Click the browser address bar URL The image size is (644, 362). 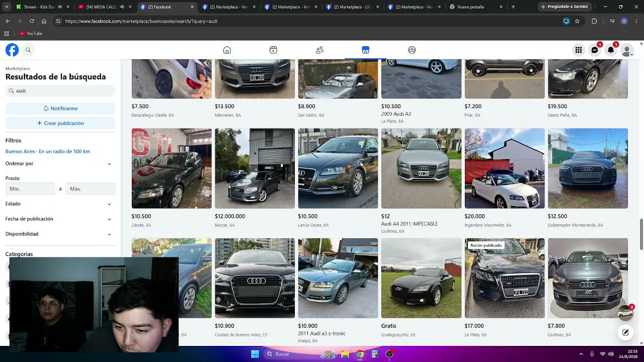[x=141, y=21]
